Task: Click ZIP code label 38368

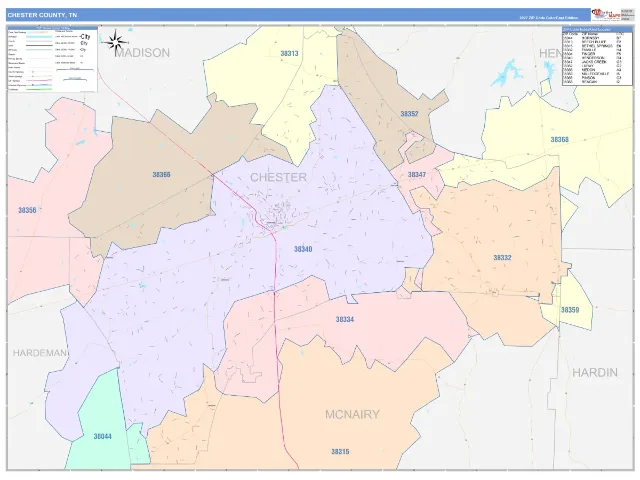Action: click(560, 140)
